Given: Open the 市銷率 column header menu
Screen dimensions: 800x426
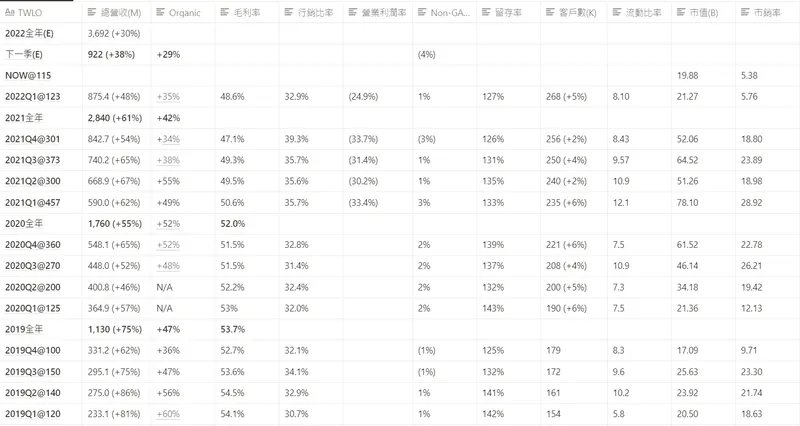Looking at the screenshot, I should tap(765, 12).
